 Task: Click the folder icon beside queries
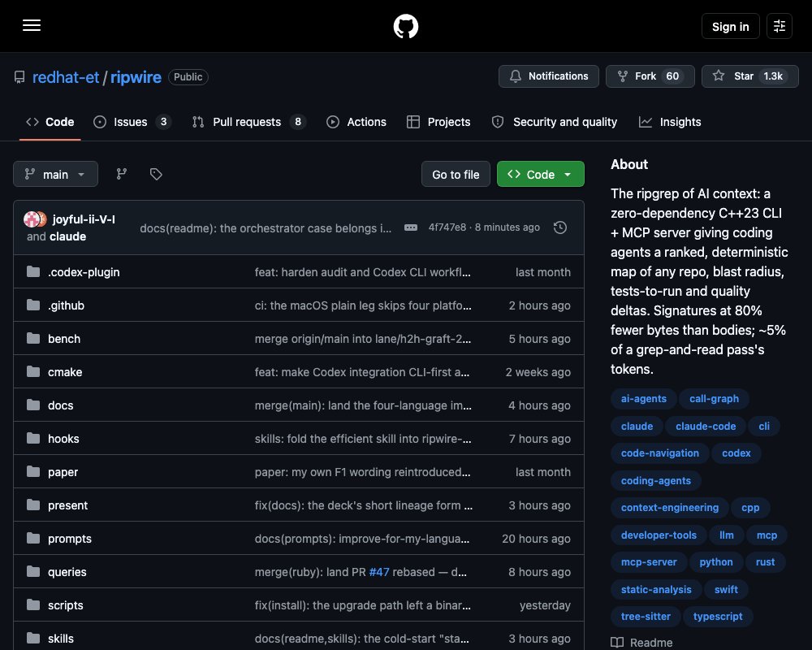[x=33, y=572]
